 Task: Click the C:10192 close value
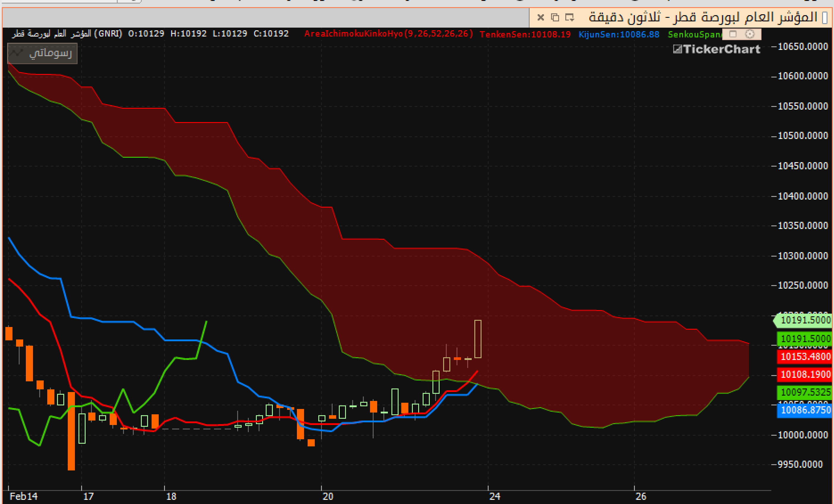271,34
